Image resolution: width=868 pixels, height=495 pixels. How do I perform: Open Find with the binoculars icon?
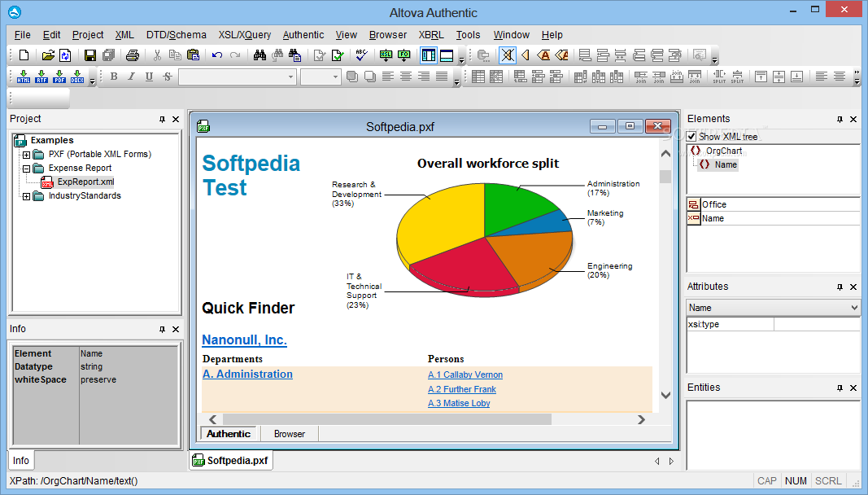pyautogui.click(x=260, y=55)
